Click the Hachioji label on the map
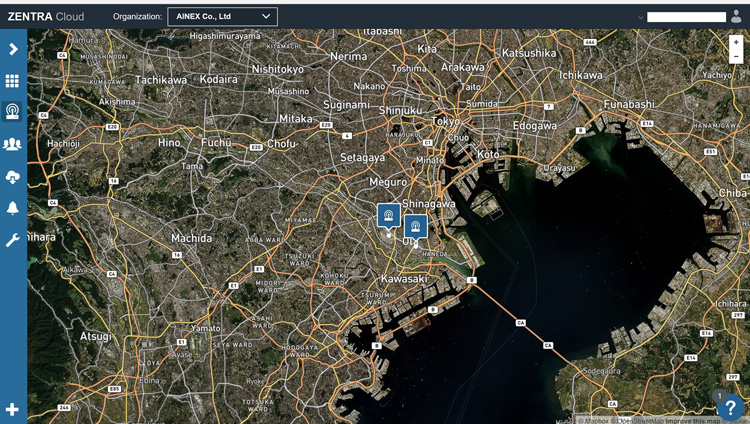 63,144
